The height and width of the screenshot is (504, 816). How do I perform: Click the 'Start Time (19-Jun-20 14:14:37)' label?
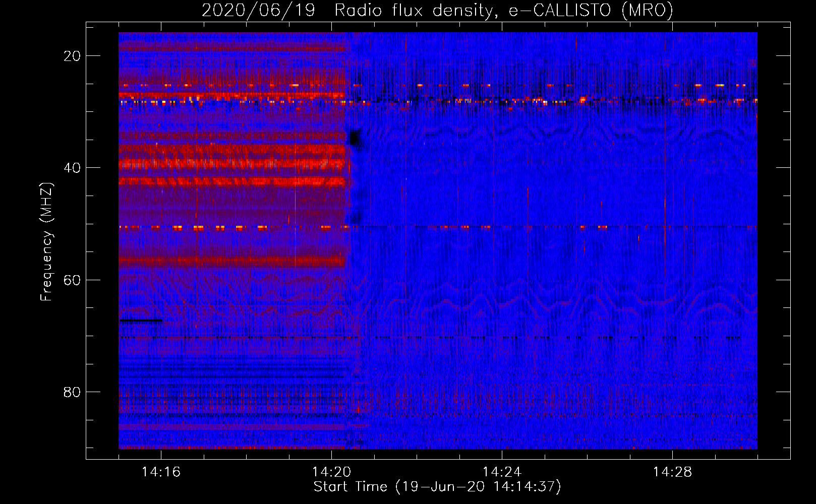(x=437, y=487)
